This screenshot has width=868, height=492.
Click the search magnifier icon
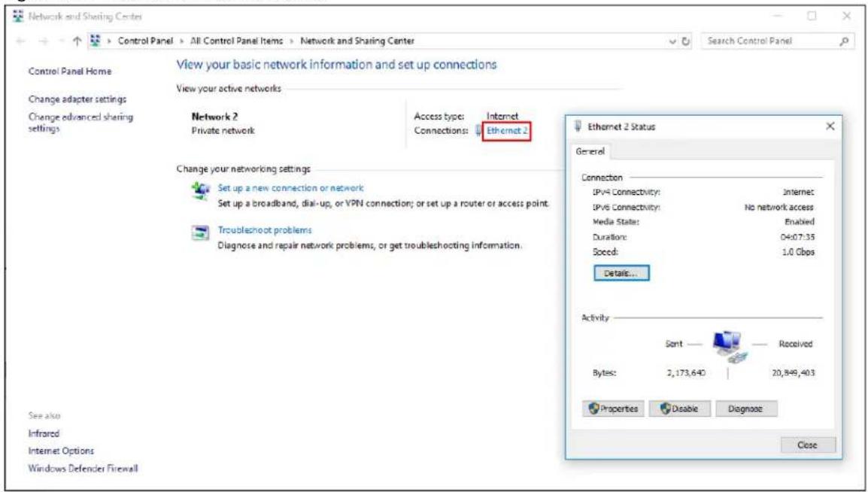(845, 41)
